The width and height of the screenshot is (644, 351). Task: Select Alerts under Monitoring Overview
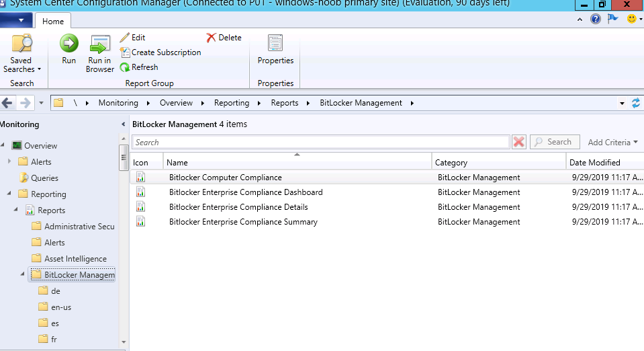(41, 162)
